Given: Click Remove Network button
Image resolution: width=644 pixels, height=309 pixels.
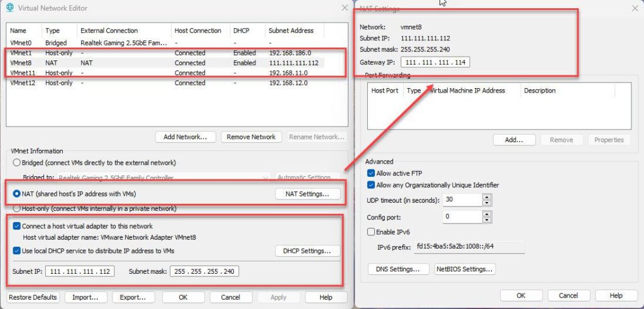Looking at the screenshot, I should [x=252, y=137].
